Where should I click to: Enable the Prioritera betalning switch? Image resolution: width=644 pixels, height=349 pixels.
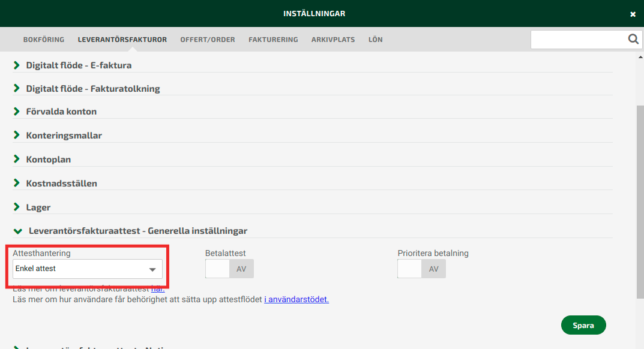click(x=421, y=269)
